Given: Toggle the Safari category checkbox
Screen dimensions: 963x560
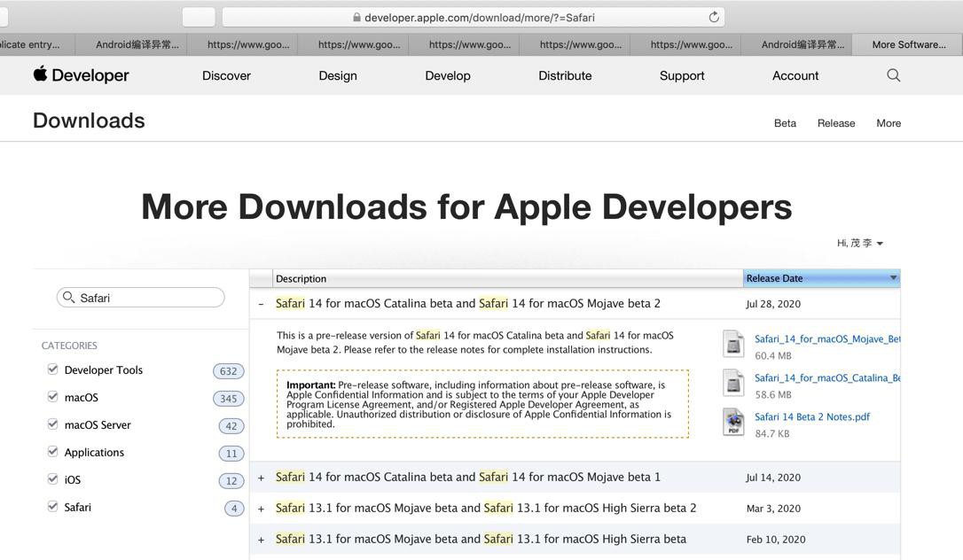Looking at the screenshot, I should [x=53, y=507].
